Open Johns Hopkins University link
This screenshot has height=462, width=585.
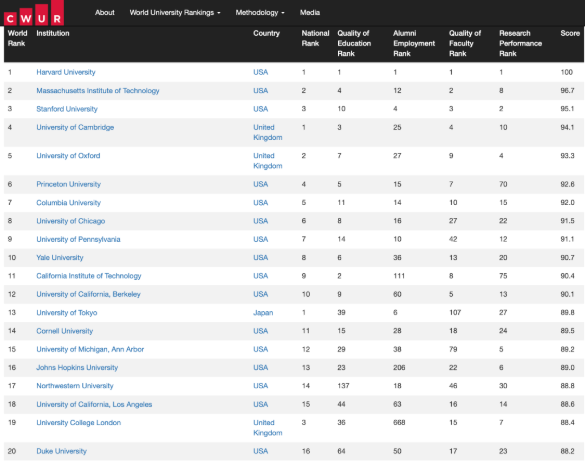[x=77, y=368]
